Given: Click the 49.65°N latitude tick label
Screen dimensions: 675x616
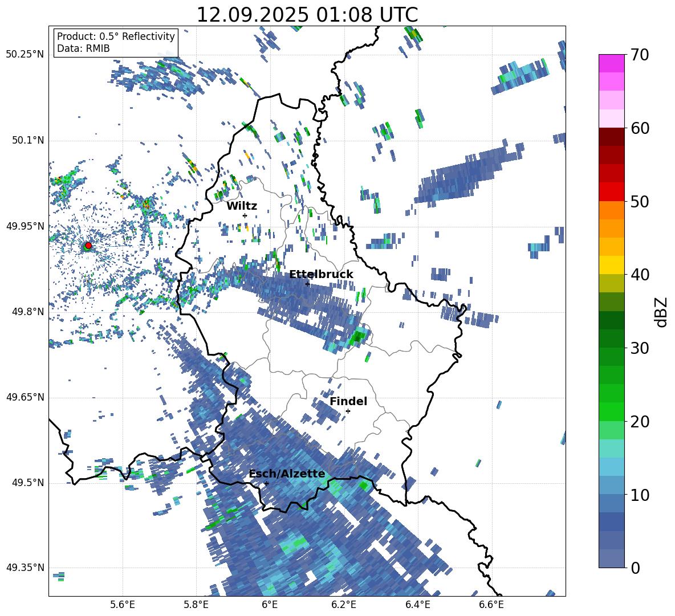Looking at the screenshot, I should pyautogui.click(x=25, y=397).
